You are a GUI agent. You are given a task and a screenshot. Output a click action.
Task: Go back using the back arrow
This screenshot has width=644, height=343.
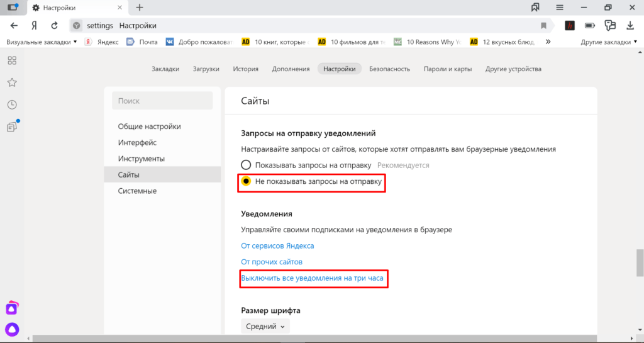[14, 25]
